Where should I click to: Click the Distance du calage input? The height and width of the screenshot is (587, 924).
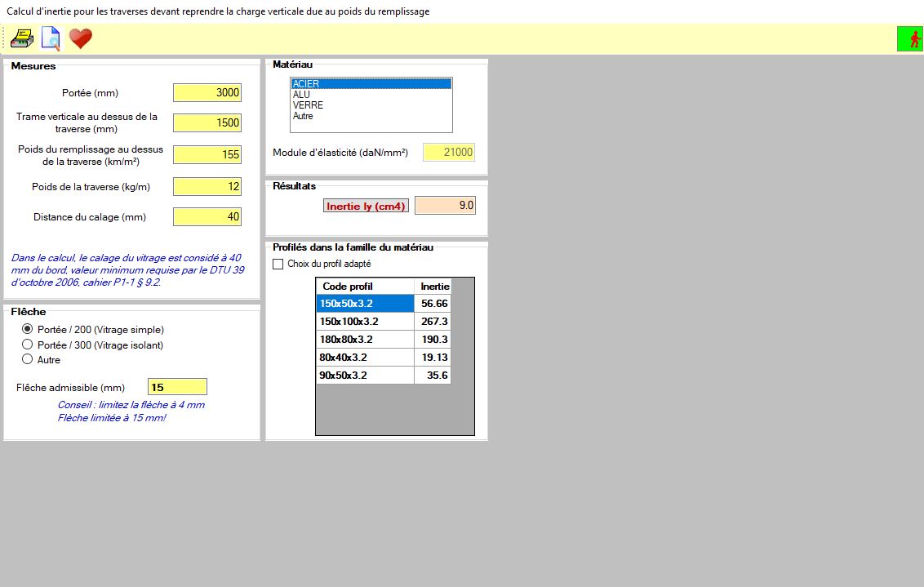[x=207, y=217]
